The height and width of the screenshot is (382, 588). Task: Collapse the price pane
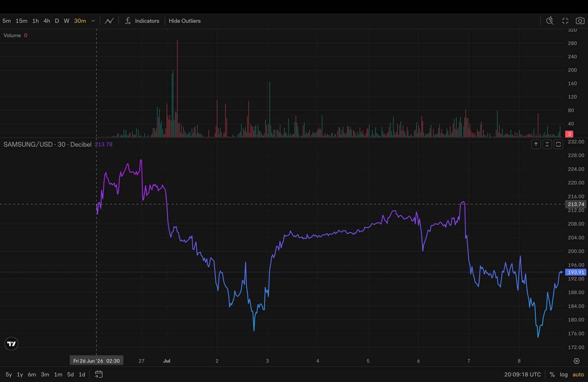[547, 144]
